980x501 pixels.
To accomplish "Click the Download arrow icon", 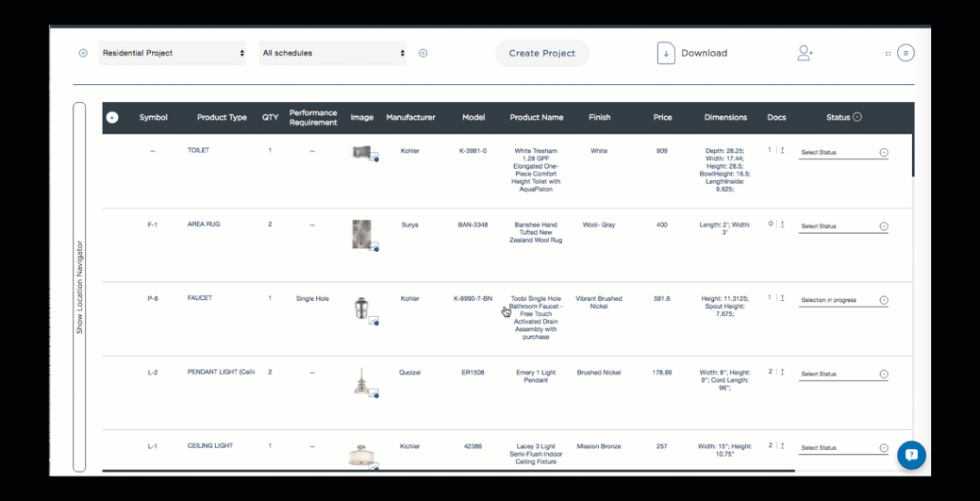I will (666, 54).
